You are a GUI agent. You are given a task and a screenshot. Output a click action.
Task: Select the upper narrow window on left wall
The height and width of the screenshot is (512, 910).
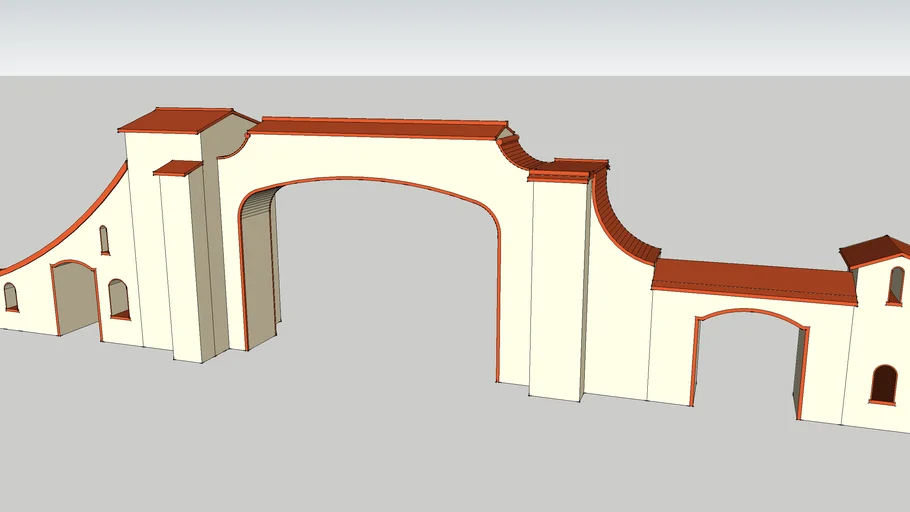click(x=104, y=240)
